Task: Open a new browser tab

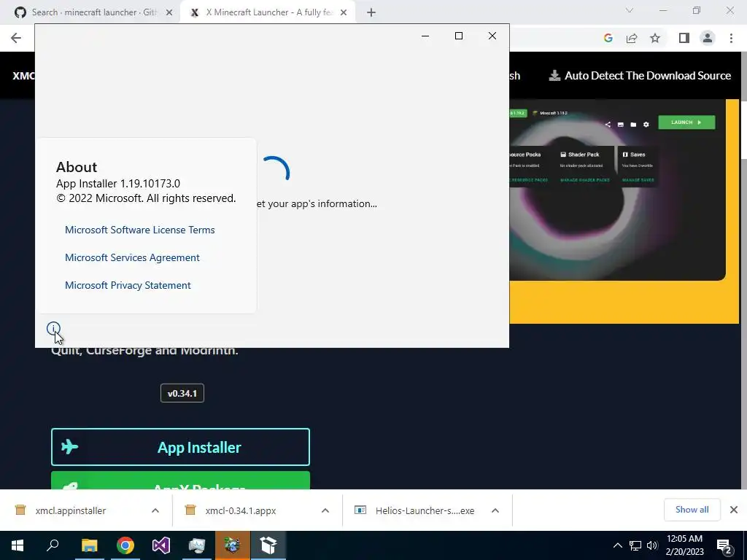Action: click(x=371, y=13)
